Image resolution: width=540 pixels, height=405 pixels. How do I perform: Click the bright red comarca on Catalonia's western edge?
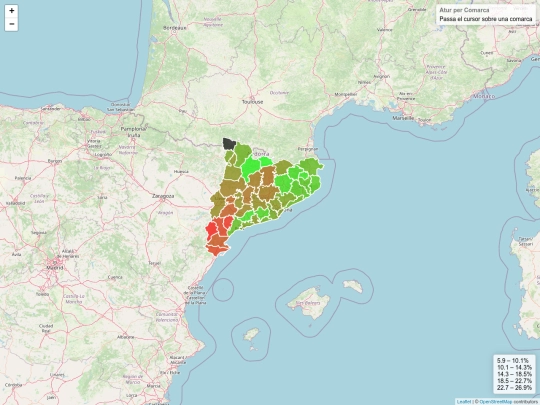[211, 229]
